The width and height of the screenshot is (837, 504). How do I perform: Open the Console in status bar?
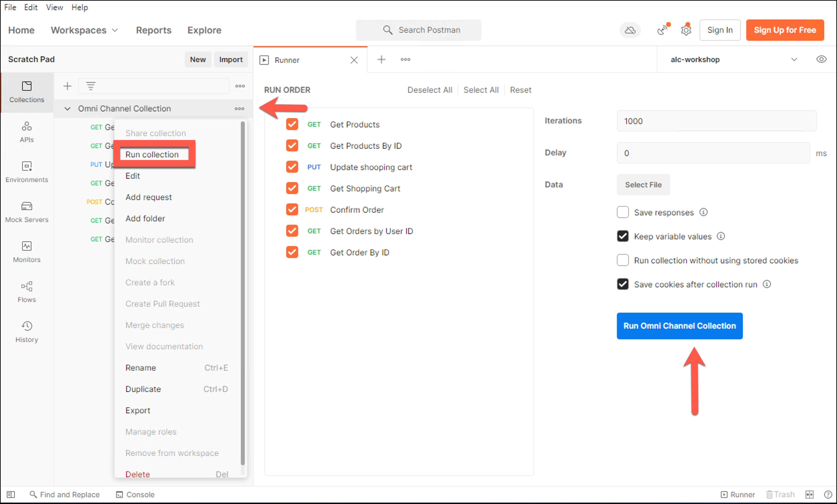pyautogui.click(x=135, y=494)
